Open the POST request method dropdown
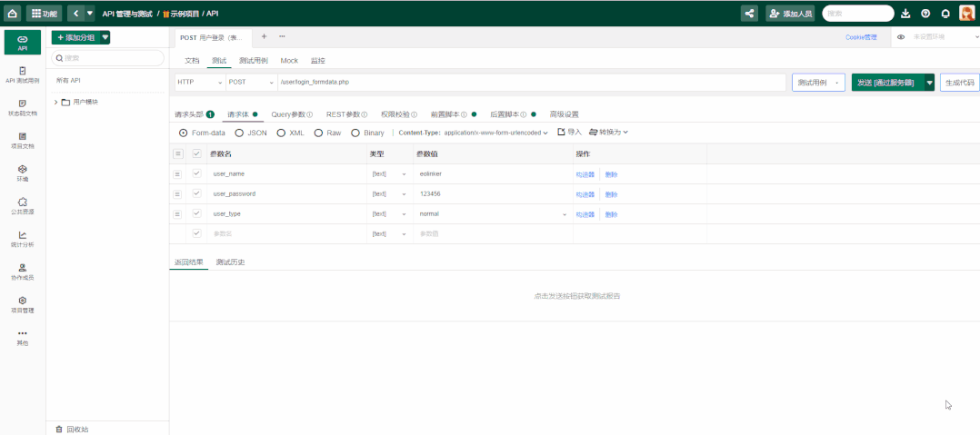Viewport: 980px width, 435px height. coord(251,83)
